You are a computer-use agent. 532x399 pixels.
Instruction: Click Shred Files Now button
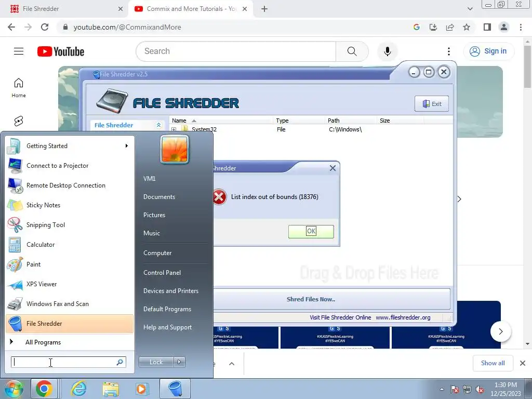pos(311,299)
